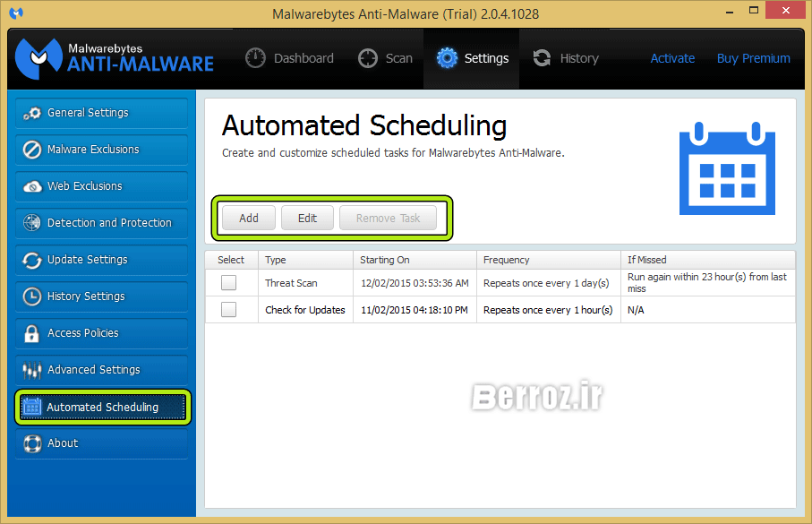812x524 pixels.
Task: Maximize the Malwarebytes window
Action: tap(754, 11)
